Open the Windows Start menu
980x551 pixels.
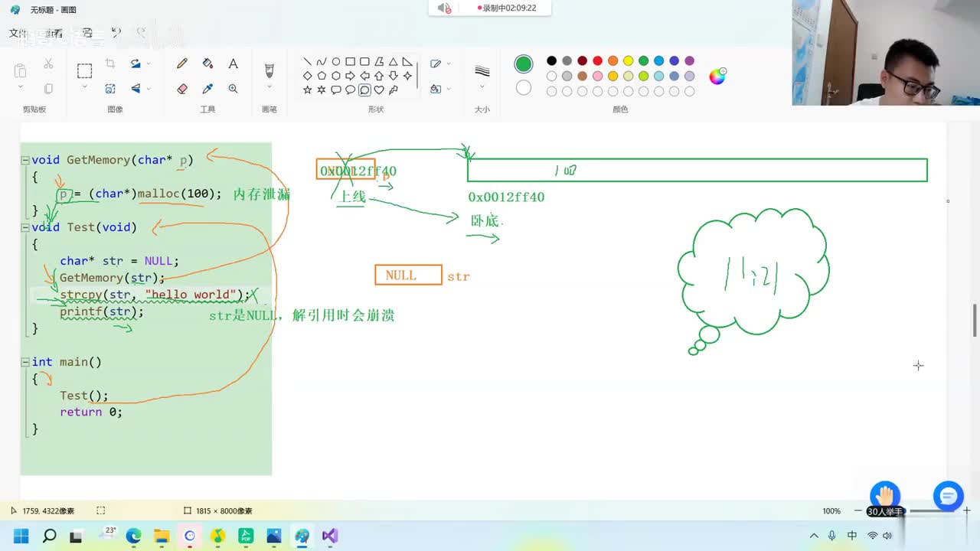21,536
